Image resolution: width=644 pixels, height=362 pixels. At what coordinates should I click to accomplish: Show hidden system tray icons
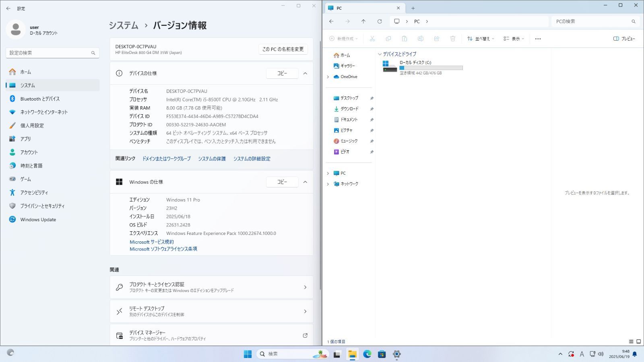pyautogui.click(x=560, y=354)
